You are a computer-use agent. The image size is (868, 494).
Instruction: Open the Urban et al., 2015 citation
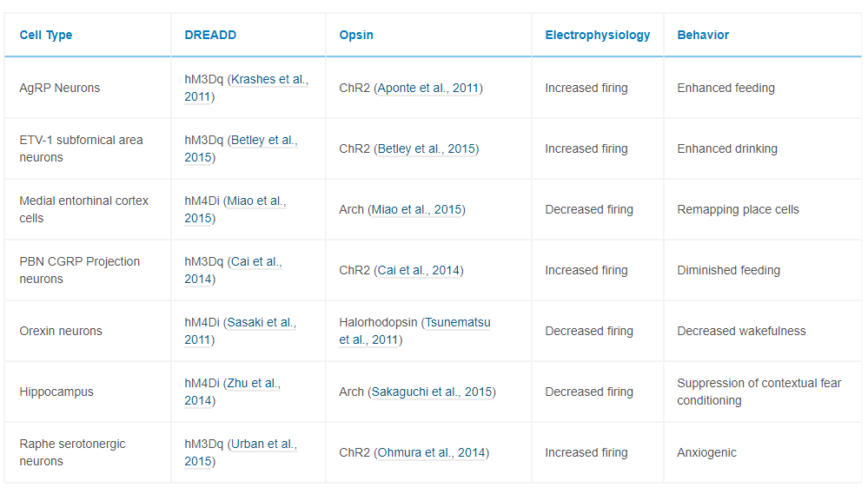(x=263, y=444)
